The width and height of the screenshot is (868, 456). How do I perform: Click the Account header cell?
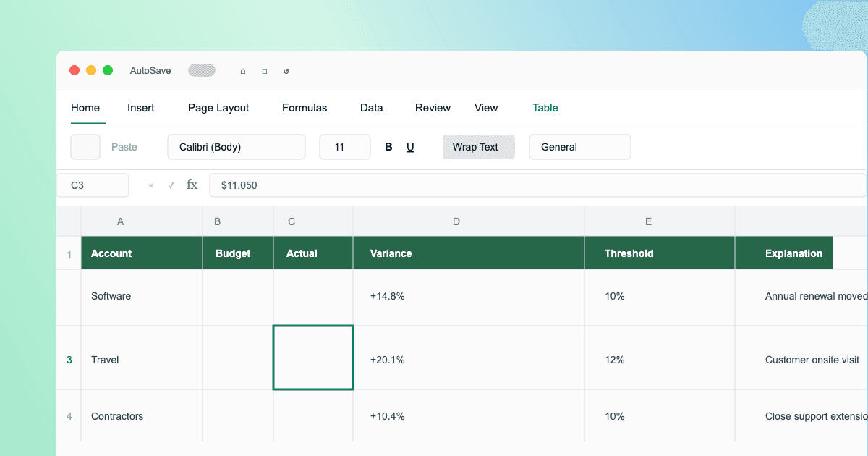[x=142, y=253]
